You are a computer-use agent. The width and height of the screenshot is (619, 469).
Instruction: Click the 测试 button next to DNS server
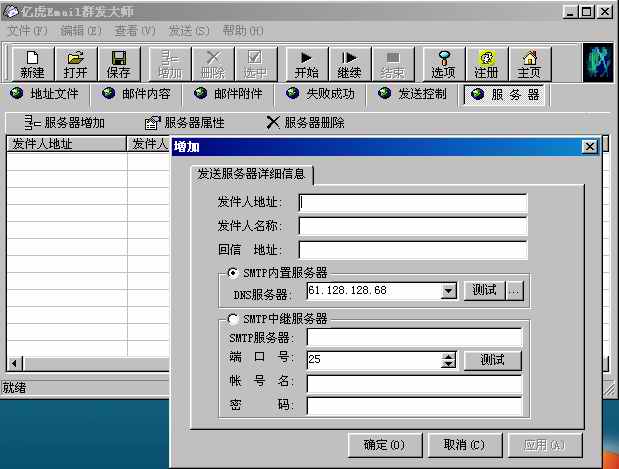pos(485,291)
